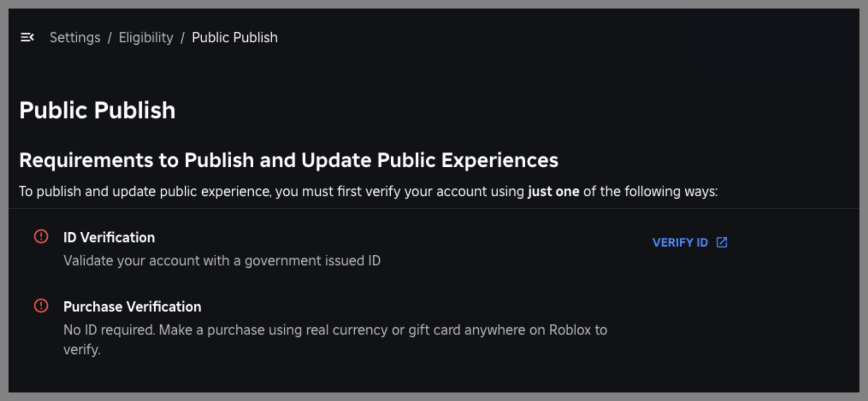Viewport: 868px width, 401px height.
Task: Click the bold 'just one' text
Action: (553, 192)
